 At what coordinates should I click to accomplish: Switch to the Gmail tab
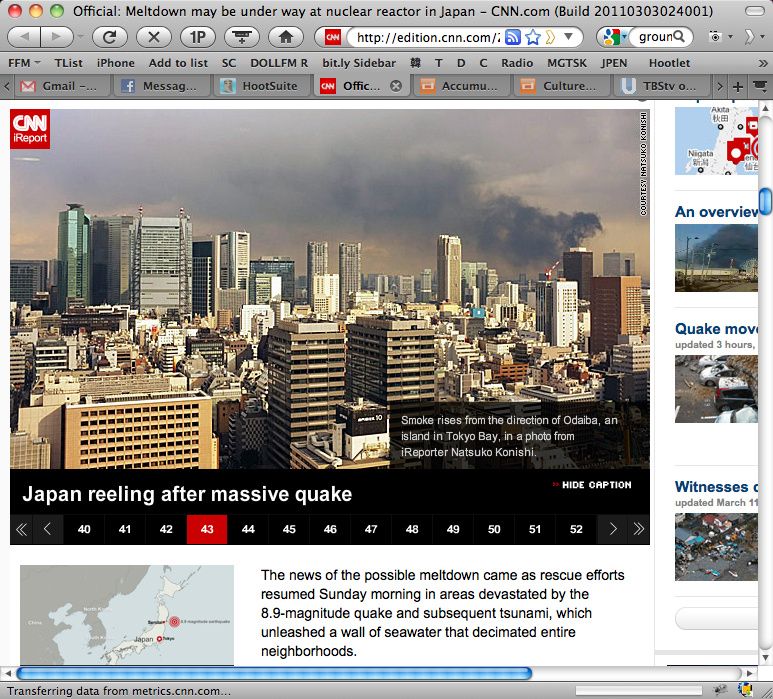(x=58, y=86)
